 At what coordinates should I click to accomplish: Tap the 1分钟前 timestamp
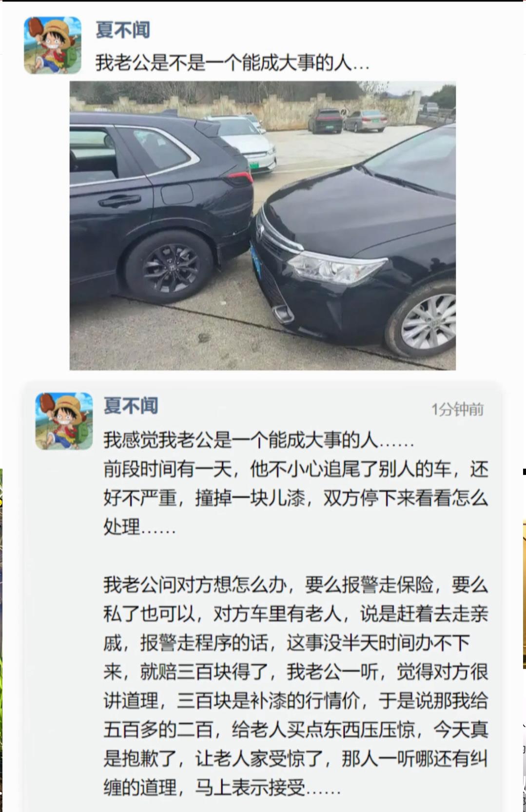[x=457, y=409]
